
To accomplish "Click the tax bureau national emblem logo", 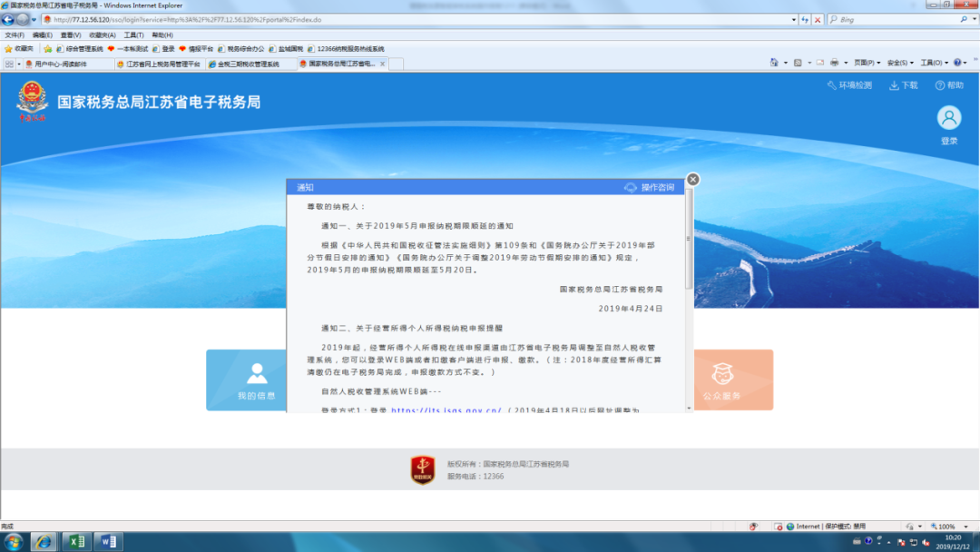I will coord(32,101).
